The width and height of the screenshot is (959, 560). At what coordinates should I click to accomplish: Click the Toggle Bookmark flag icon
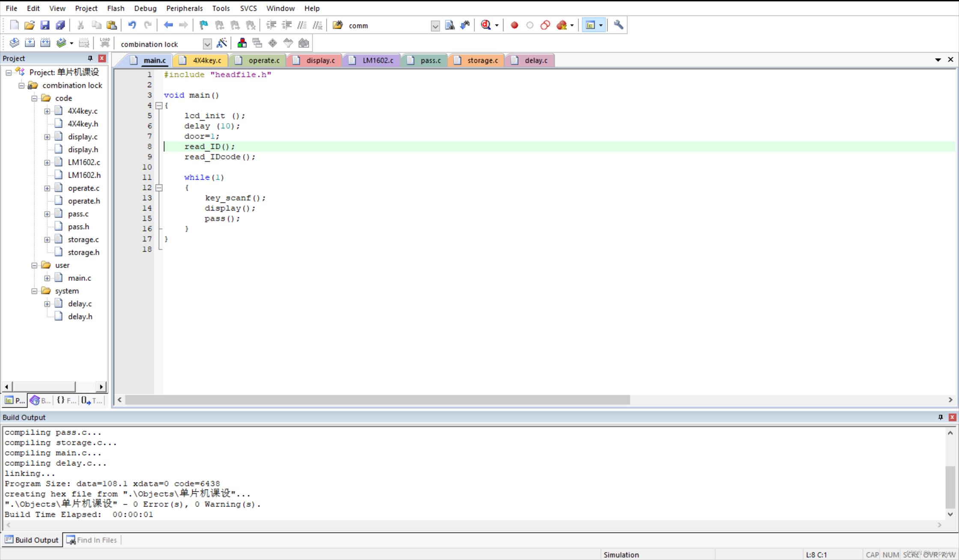[204, 25]
